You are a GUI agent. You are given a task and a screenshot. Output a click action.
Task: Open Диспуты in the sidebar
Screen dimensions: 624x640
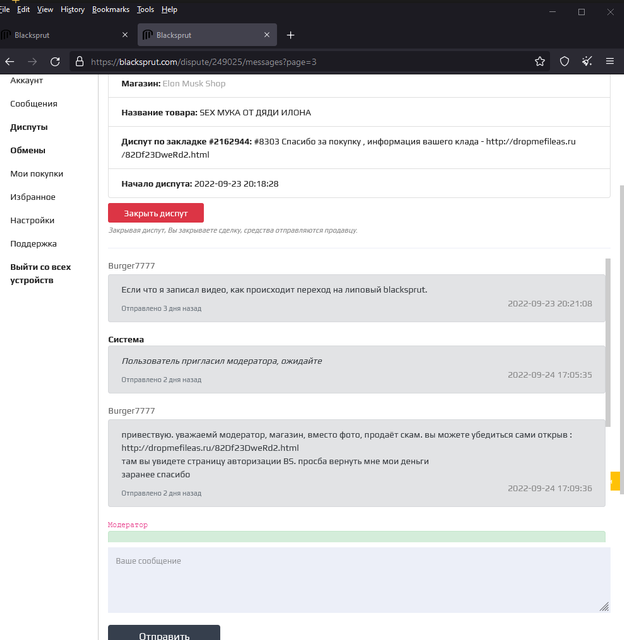coord(29,127)
